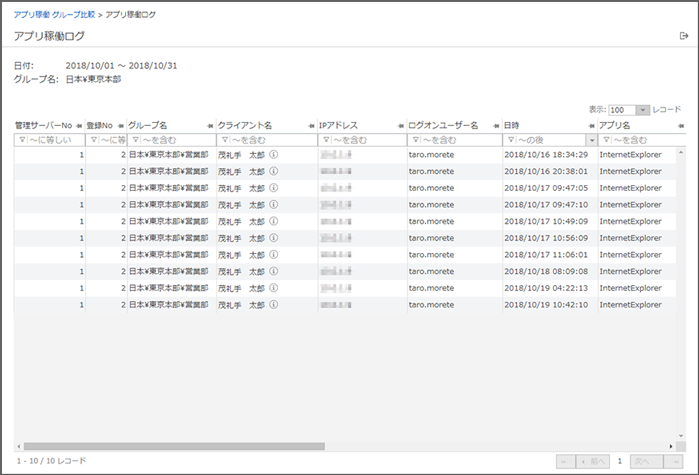This screenshot has height=475, width=699.
Task: Click filter funnel icon for 管理サーバーNo column
Action: point(21,140)
